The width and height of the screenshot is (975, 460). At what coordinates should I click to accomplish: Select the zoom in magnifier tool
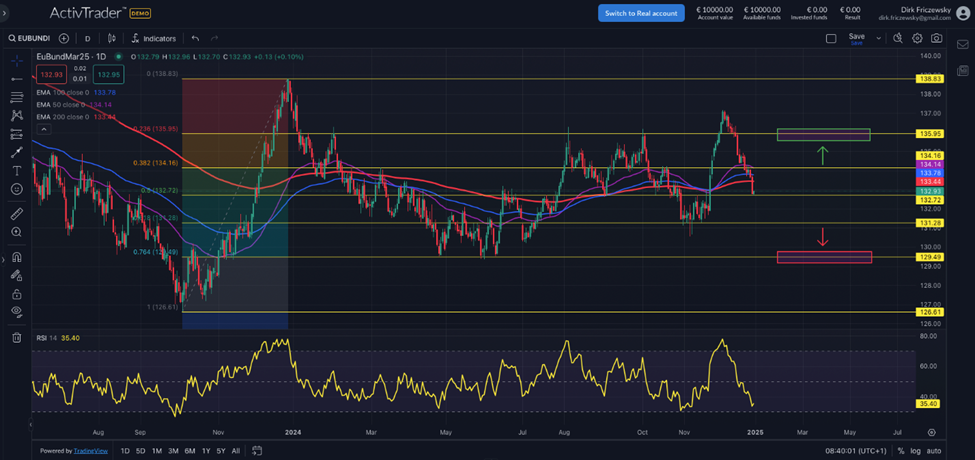tap(16, 232)
